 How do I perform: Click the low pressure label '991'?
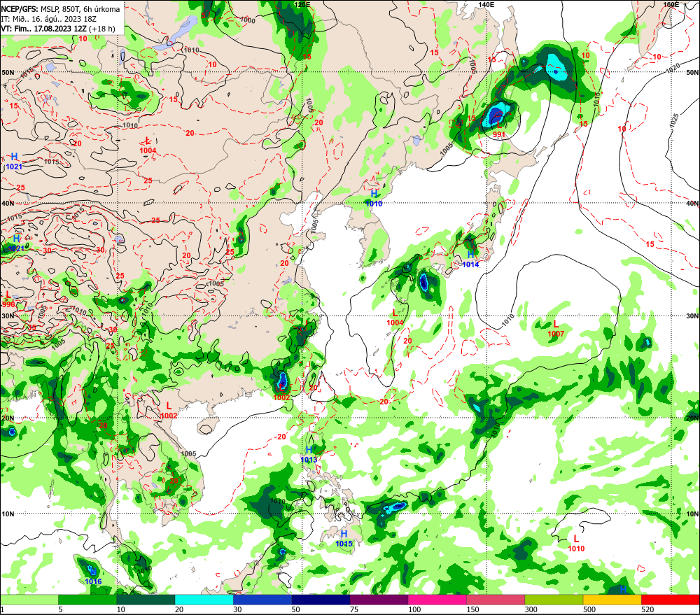(499, 134)
